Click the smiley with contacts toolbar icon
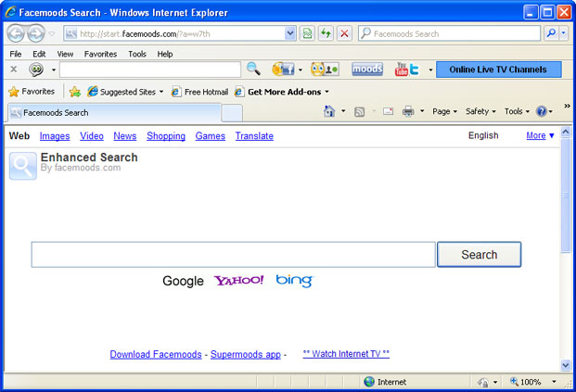Viewport: 576px width, 392px height. click(324, 69)
